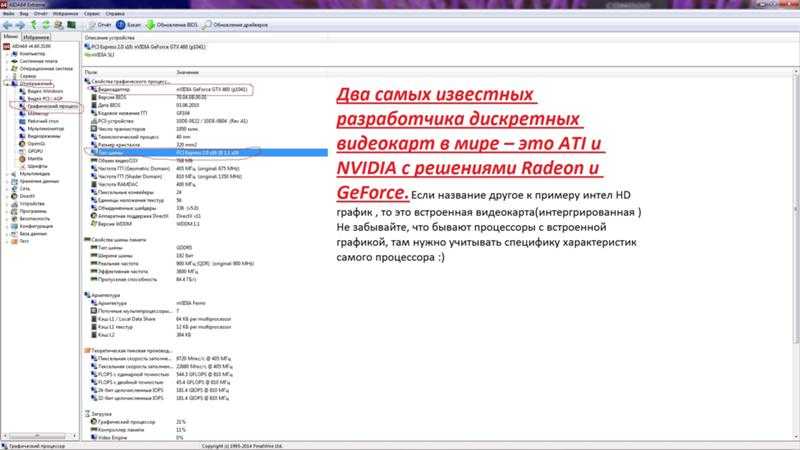This screenshot has width=800, height=450.
Task: Click the DirectX tree item icon
Action: 14,196
